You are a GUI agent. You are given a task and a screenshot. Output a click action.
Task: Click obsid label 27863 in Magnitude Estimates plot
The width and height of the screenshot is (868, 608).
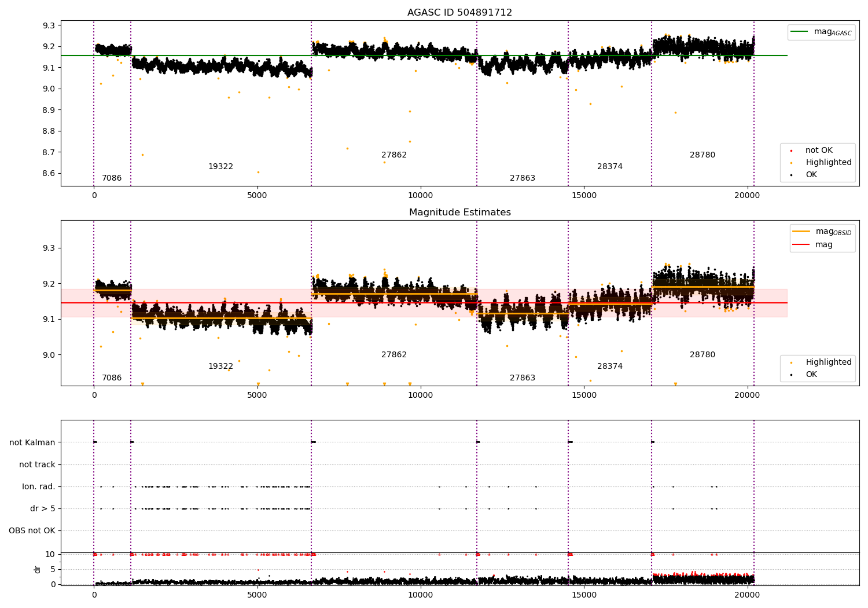(523, 378)
